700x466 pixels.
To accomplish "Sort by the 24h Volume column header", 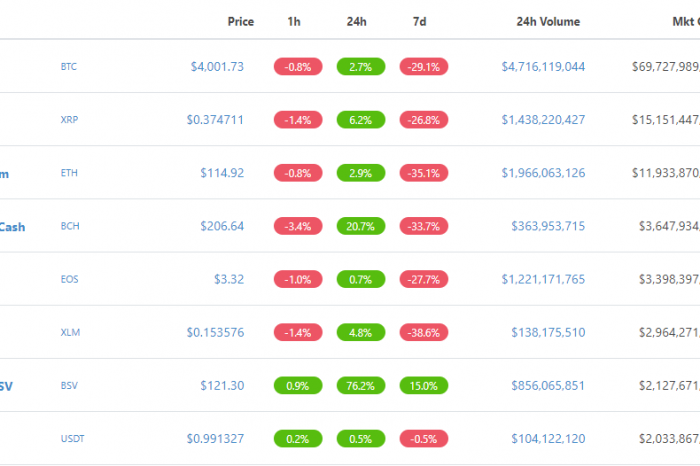I will [548, 21].
